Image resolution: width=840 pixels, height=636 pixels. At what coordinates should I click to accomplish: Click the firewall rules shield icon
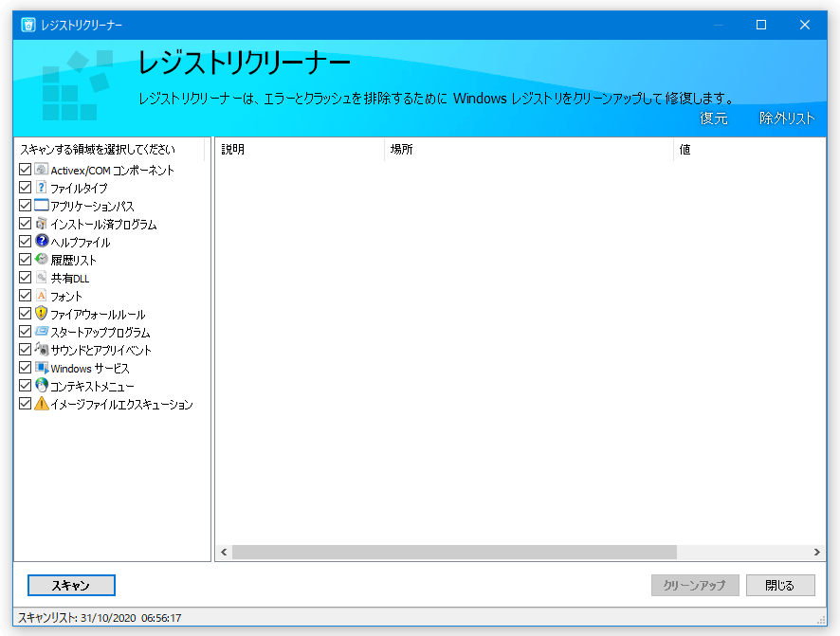pos(42,313)
